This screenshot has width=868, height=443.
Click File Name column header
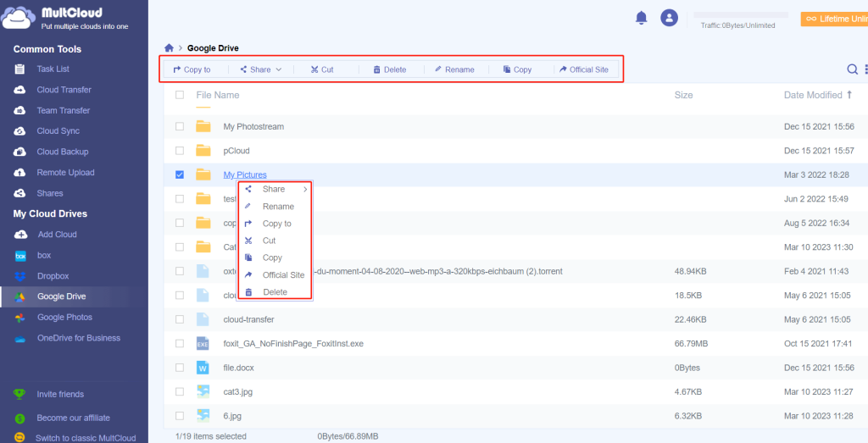(x=218, y=95)
